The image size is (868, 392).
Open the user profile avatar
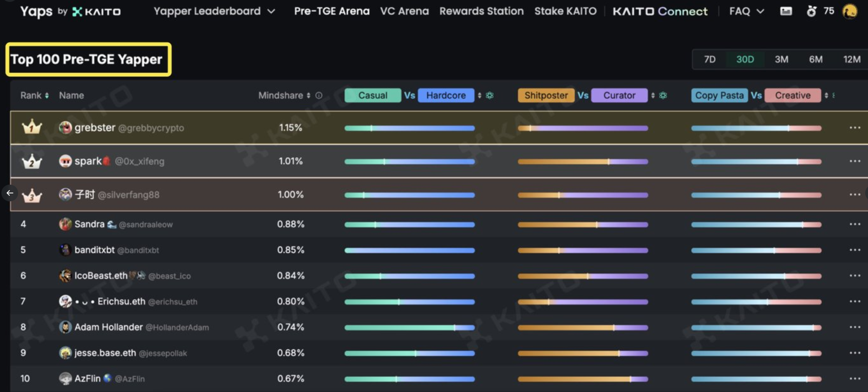tap(850, 11)
